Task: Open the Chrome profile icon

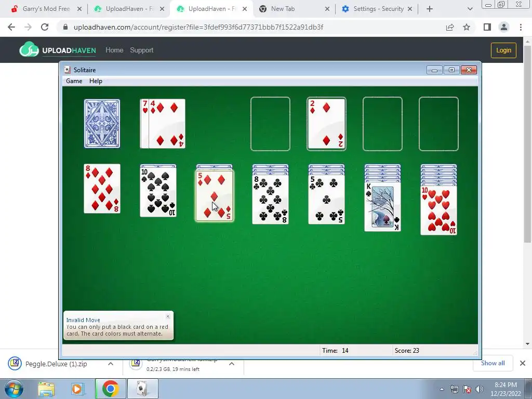Action: coord(504,27)
